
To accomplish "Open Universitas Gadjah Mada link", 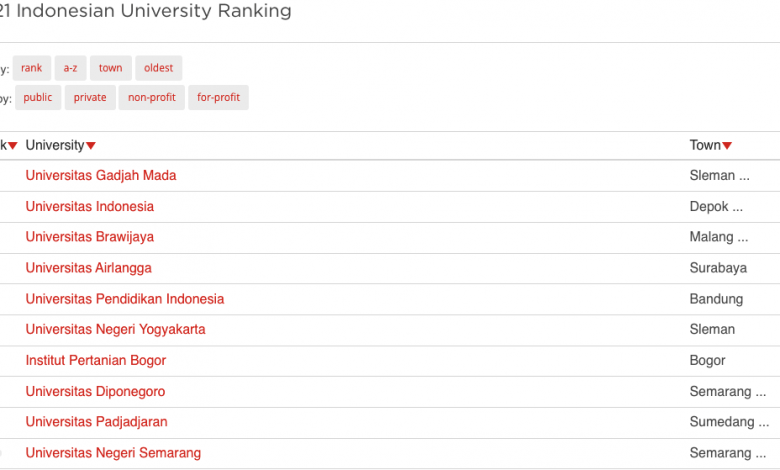I will coord(101,175).
